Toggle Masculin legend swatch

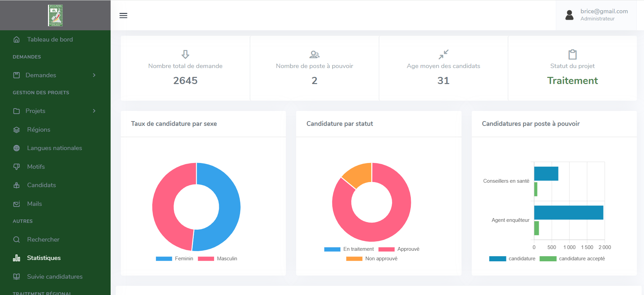click(x=206, y=259)
